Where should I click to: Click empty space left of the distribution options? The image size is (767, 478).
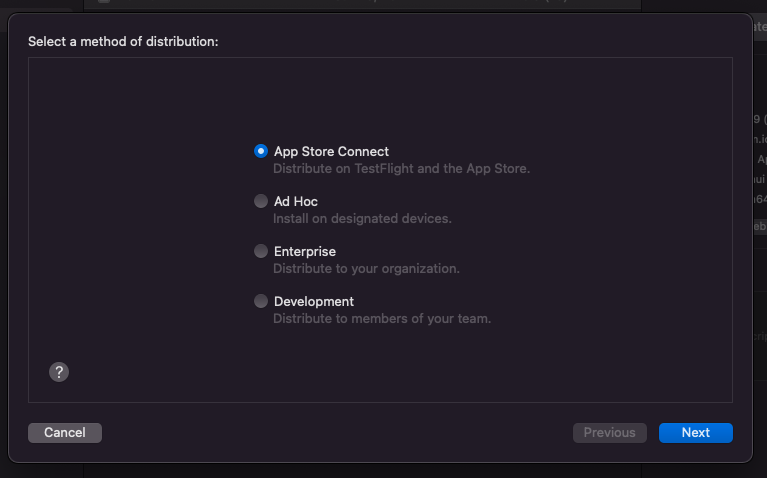140,230
